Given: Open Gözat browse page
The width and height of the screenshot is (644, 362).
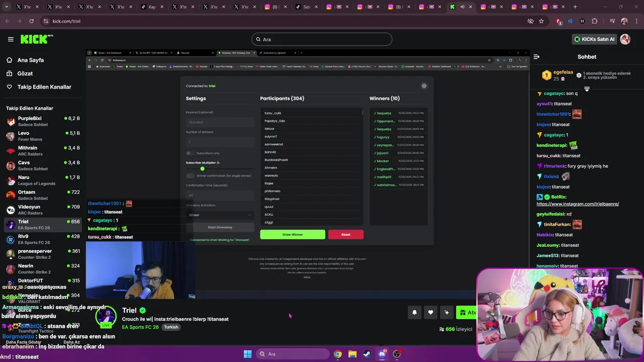Looking at the screenshot, I should 25,73.
